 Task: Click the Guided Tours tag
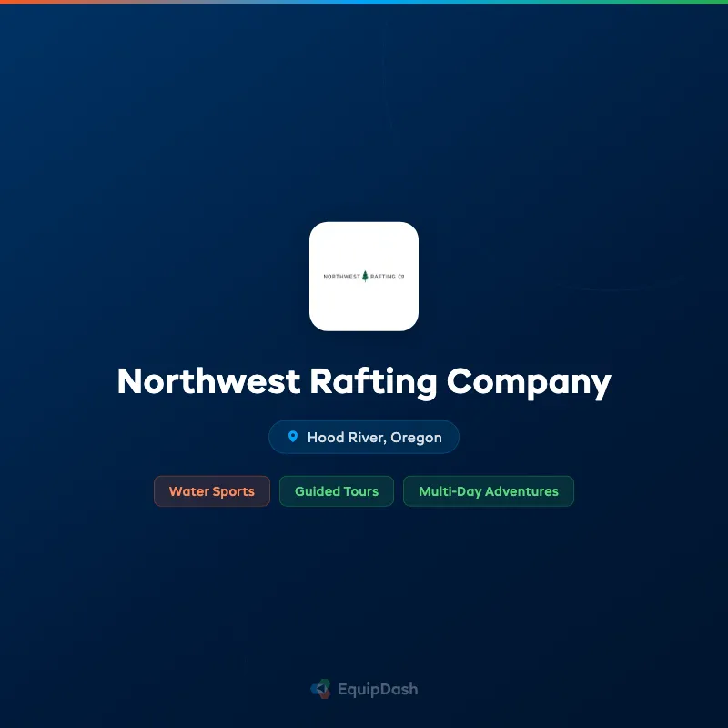337,491
